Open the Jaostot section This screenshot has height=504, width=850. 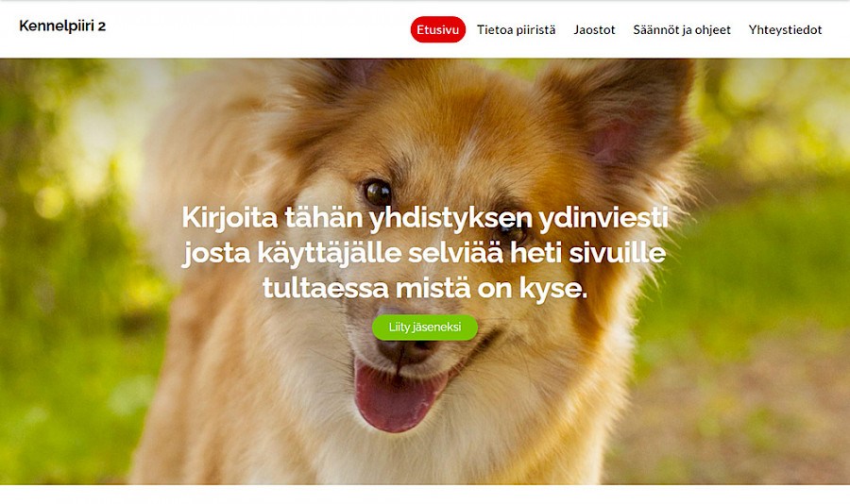point(594,30)
